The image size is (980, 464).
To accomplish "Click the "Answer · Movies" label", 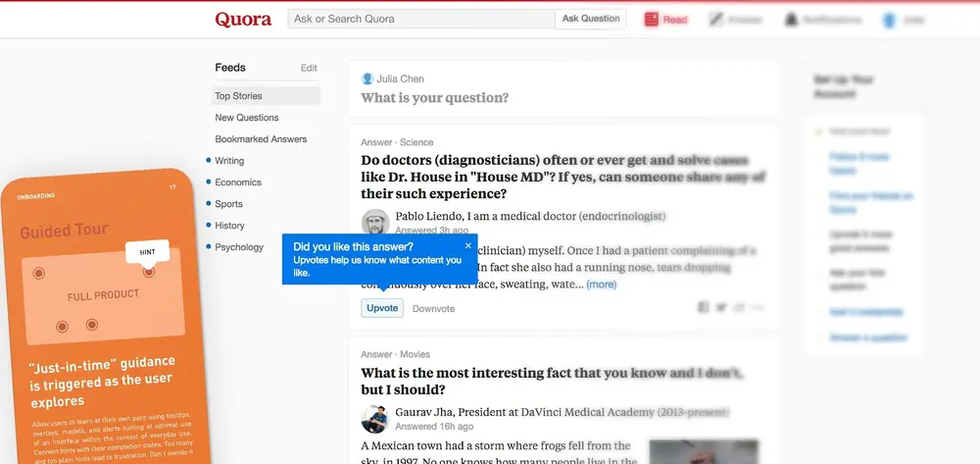I will point(395,354).
